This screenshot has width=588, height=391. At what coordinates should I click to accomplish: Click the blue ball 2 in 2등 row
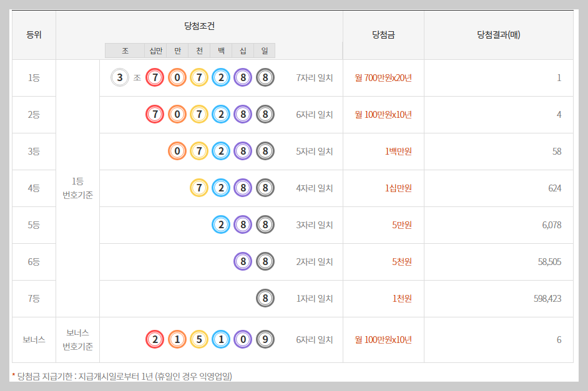[x=221, y=114]
